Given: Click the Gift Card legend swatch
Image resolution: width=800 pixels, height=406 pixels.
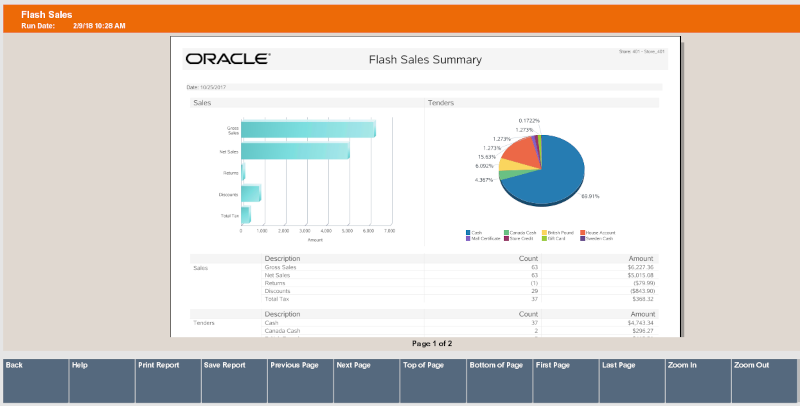Looking at the screenshot, I should tap(544, 238).
